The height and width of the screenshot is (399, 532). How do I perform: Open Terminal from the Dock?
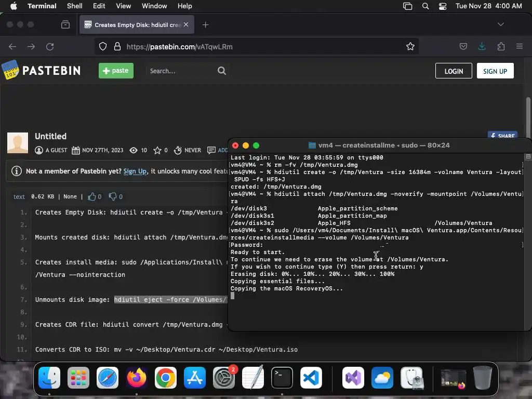pyautogui.click(x=282, y=378)
